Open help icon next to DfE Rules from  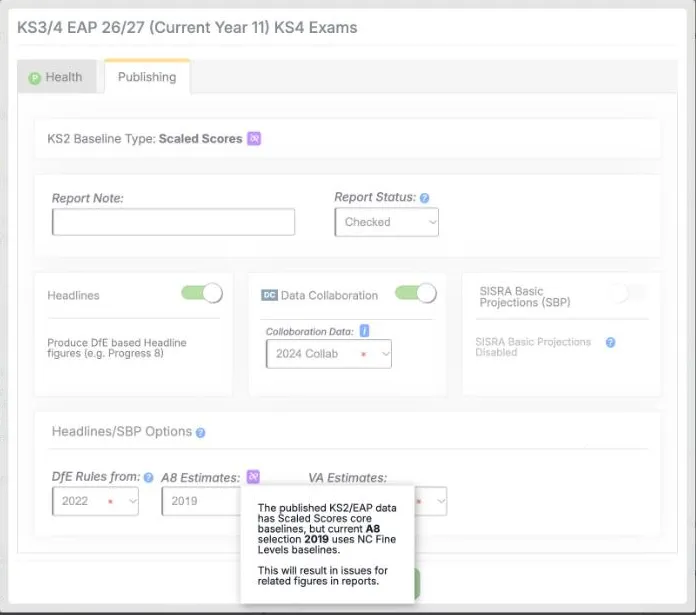coord(149,477)
